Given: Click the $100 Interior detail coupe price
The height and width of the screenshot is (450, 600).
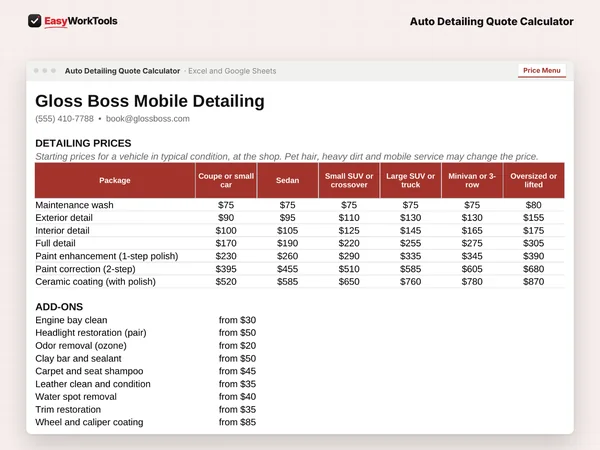Looking at the screenshot, I should (226, 231).
